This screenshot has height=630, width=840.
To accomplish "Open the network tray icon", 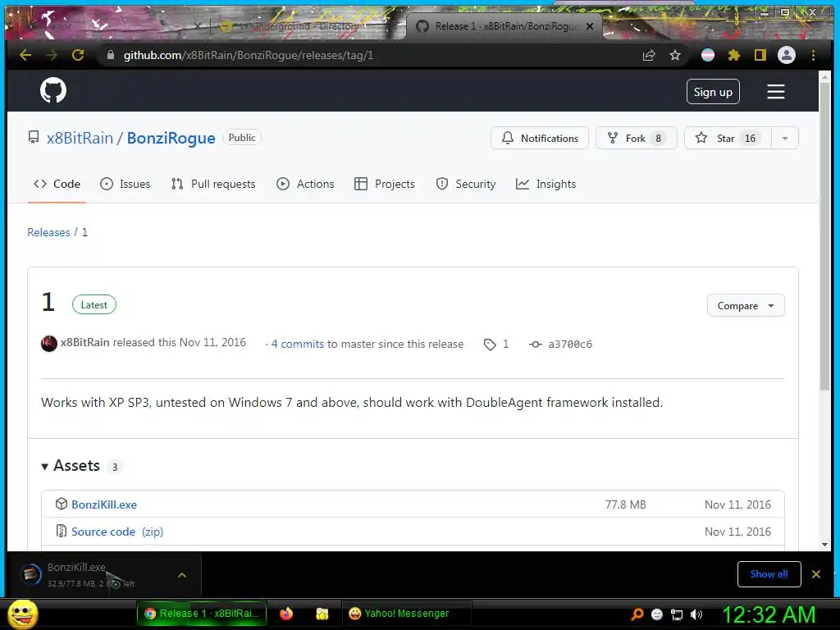I will (677, 614).
